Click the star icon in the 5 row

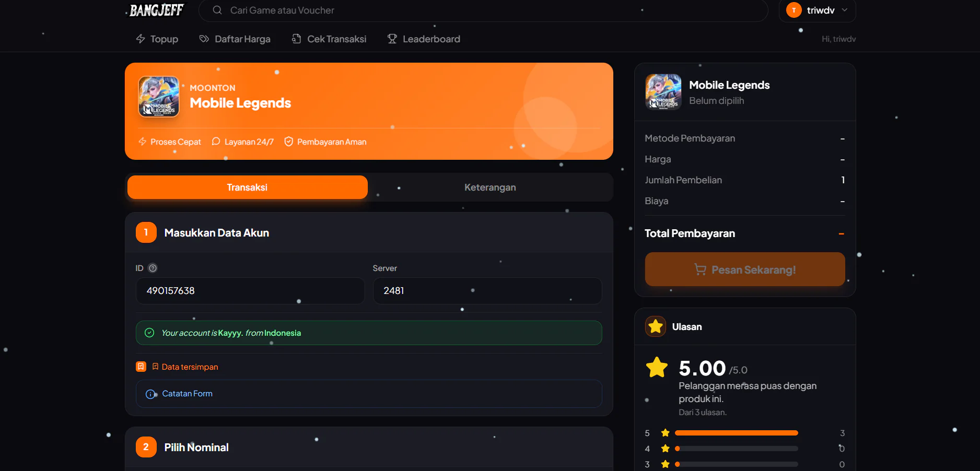click(x=665, y=433)
